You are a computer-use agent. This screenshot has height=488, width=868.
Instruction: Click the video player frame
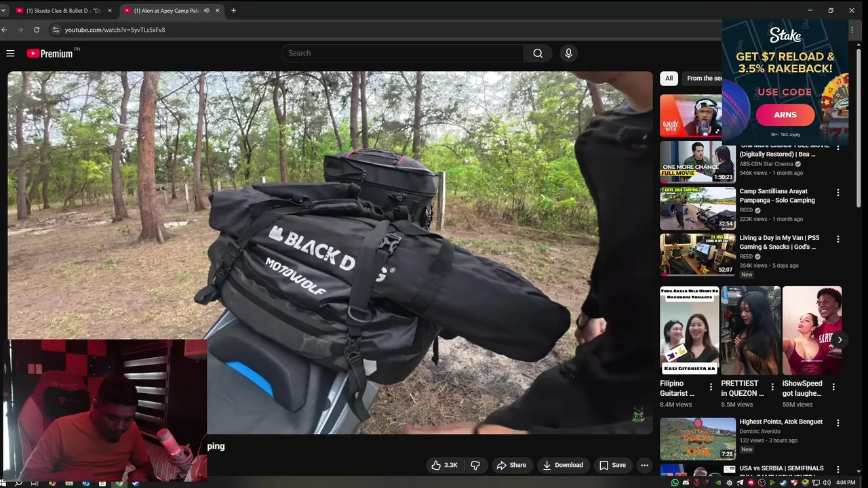click(x=330, y=252)
